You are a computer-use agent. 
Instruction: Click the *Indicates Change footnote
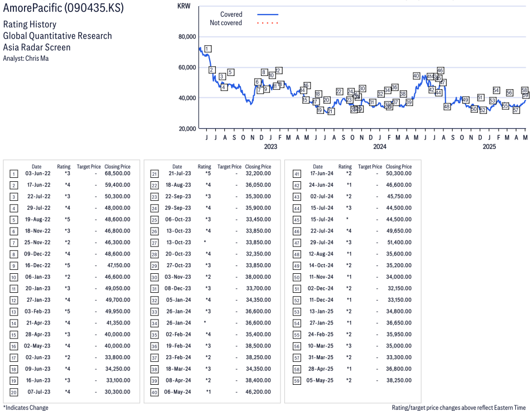coord(26,408)
